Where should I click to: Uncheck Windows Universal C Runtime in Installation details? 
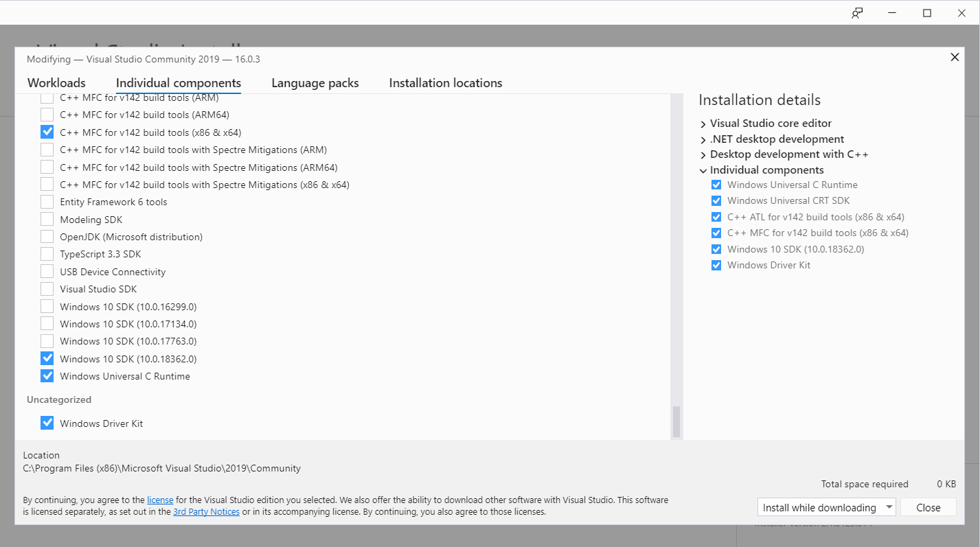[x=716, y=185]
